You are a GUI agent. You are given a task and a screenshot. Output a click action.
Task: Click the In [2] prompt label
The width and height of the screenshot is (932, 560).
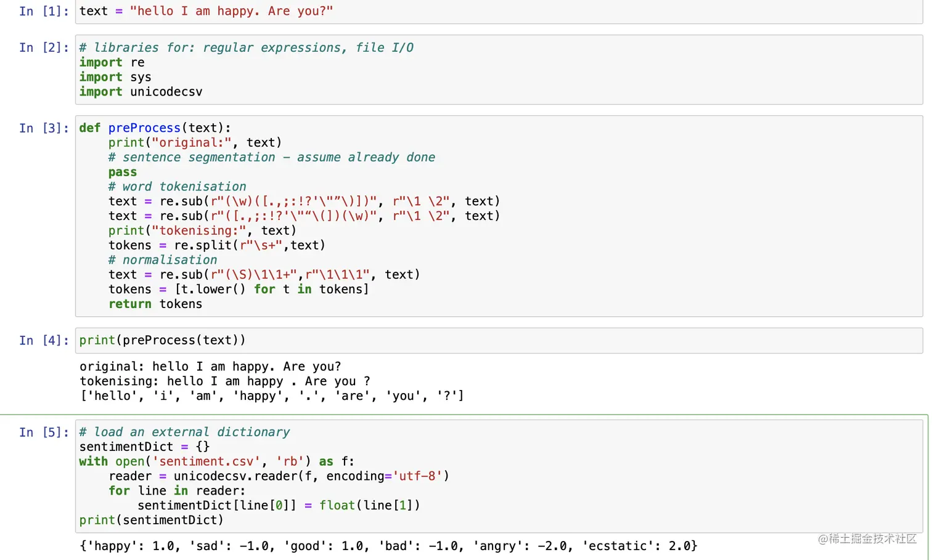tap(43, 47)
